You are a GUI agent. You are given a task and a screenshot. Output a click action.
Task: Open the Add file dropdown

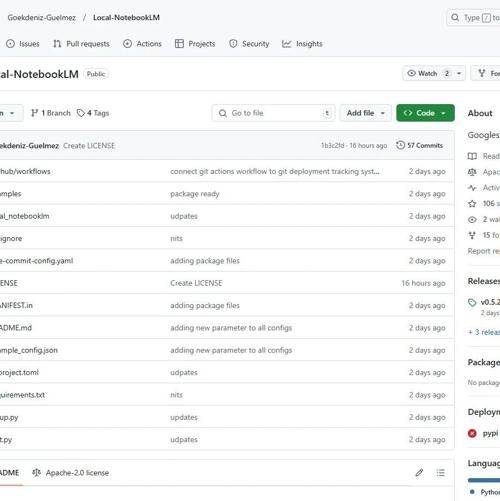(x=366, y=113)
